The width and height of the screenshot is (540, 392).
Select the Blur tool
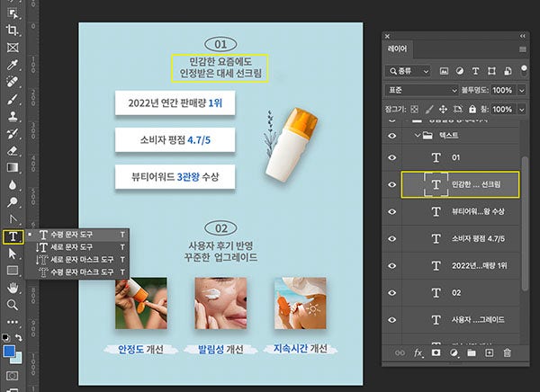pyautogui.click(x=13, y=185)
